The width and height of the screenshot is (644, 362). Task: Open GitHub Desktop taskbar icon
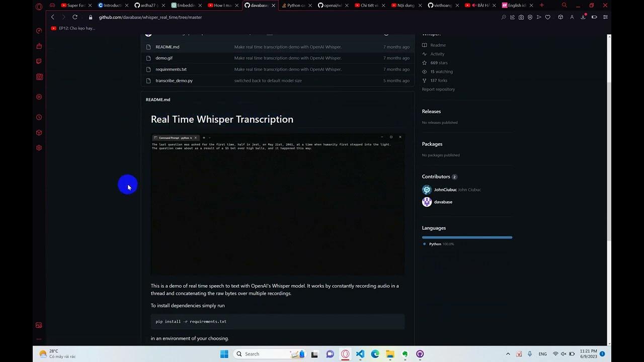click(420, 354)
